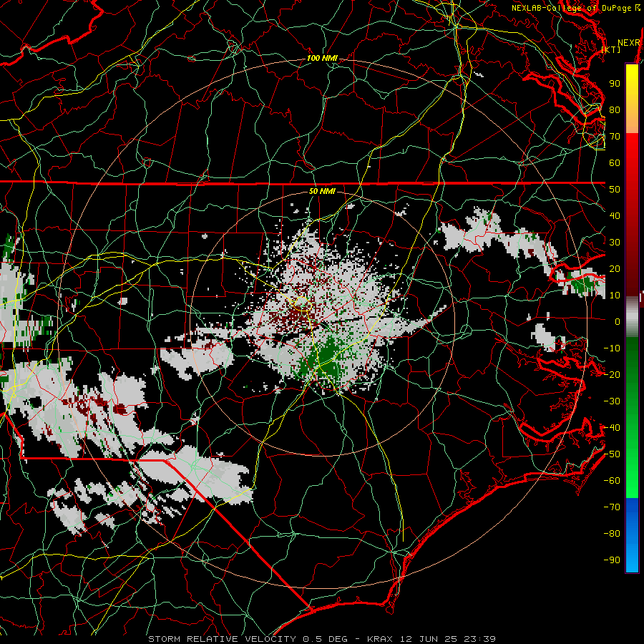Click the -70 value on velocity scale
The width and height of the screenshot is (644, 644).
pyautogui.click(x=612, y=507)
